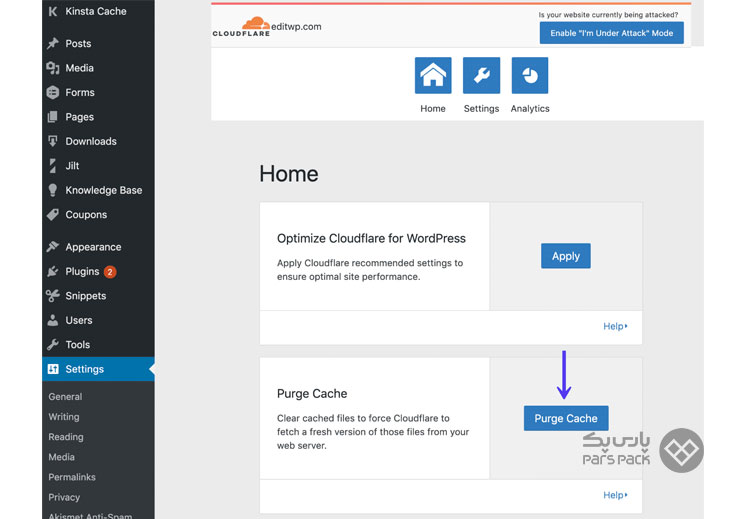This screenshot has height=519, width=750.
Task: Click the Plugins update count badge
Action: coord(110,272)
